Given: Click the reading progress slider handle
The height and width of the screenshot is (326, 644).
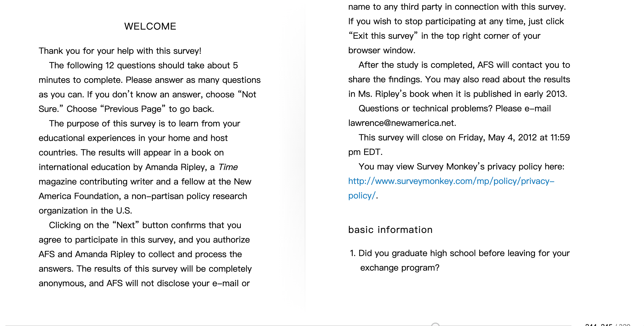Looking at the screenshot, I should [x=435, y=325].
